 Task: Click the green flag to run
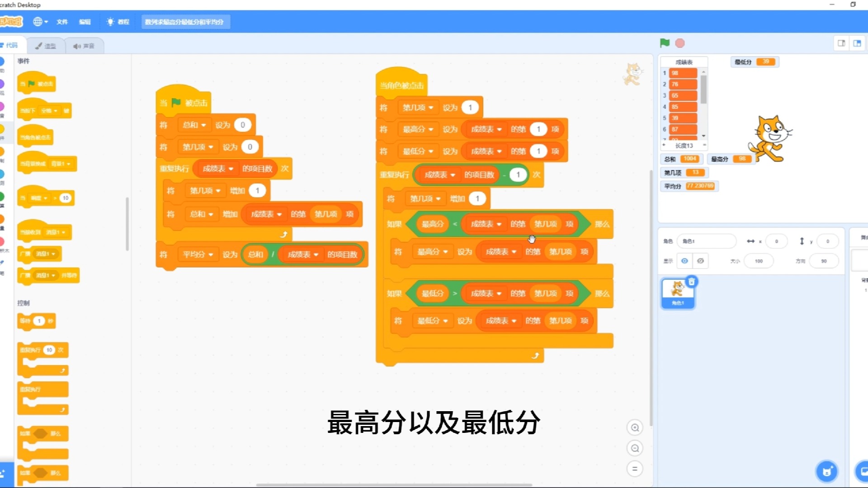[664, 43]
